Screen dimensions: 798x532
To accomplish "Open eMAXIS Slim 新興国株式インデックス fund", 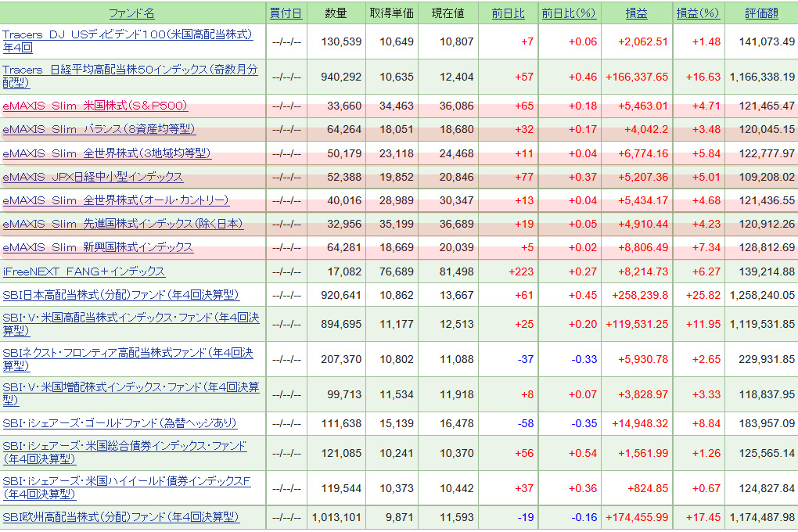I will click(x=98, y=247).
